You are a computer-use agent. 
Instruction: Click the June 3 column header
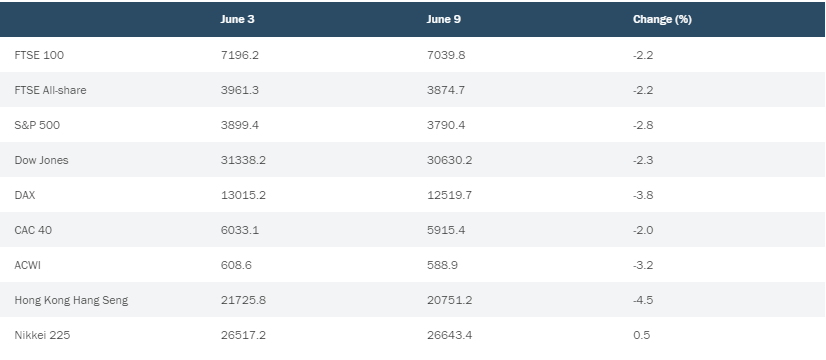pos(237,20)
